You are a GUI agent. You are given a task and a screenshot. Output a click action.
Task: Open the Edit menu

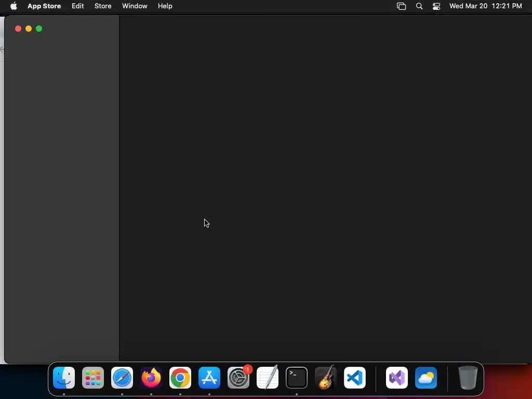[x=78, y=6]
